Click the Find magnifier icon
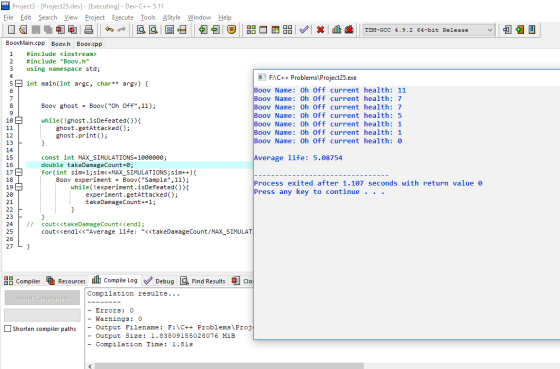The height and width of the screenshot is (369, 560). click(141, 30)
